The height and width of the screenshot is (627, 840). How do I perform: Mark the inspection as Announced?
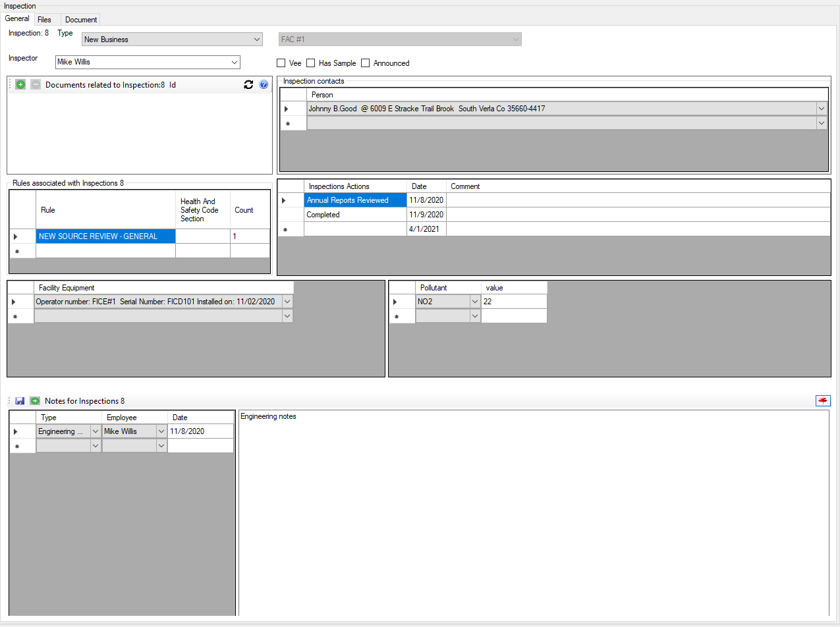click(365, 63)
